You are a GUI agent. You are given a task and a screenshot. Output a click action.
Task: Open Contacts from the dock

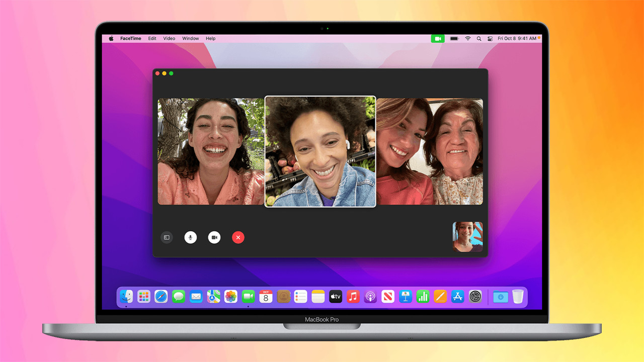(x=284, y=297)
